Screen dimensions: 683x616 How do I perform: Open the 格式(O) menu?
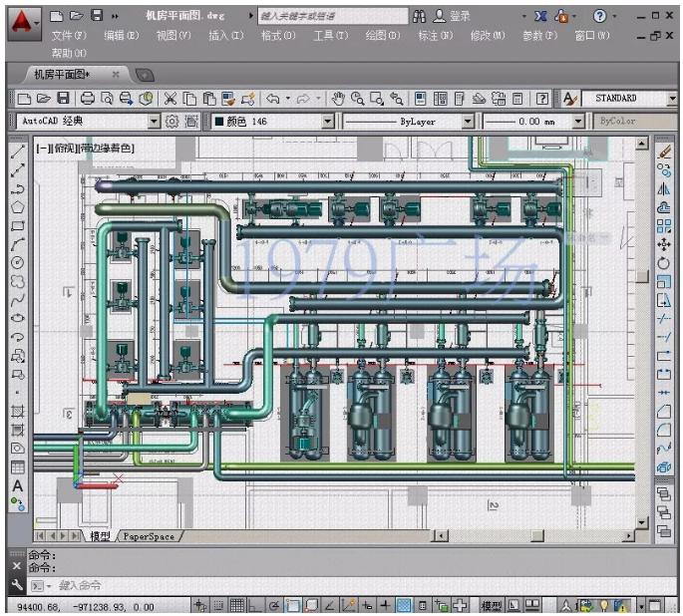pos(278,35)
